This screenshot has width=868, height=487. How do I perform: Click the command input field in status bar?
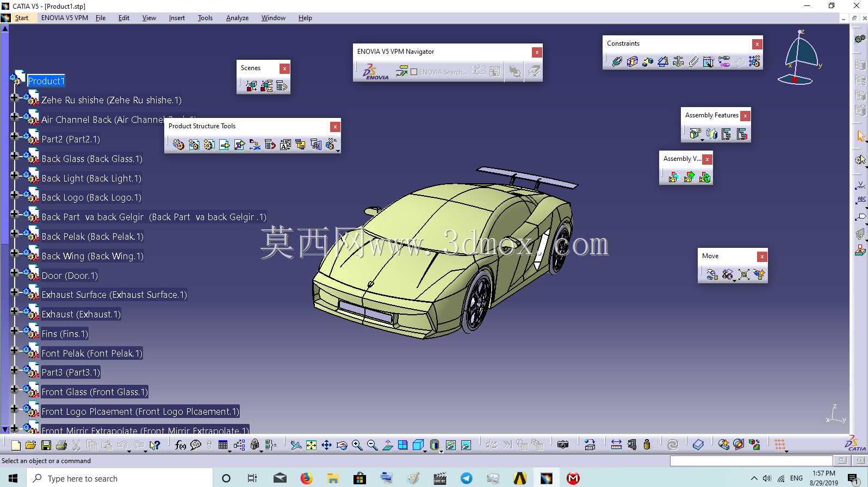(751, 461)
